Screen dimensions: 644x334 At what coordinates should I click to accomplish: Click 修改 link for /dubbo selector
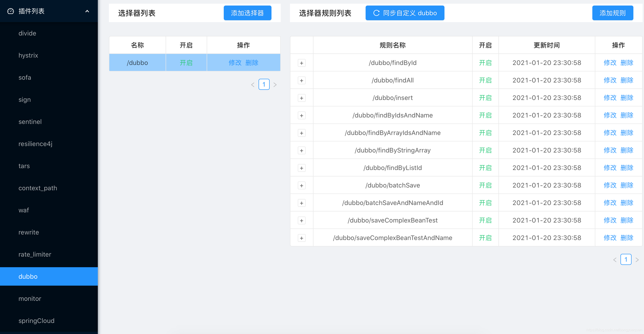pos(235,63)
